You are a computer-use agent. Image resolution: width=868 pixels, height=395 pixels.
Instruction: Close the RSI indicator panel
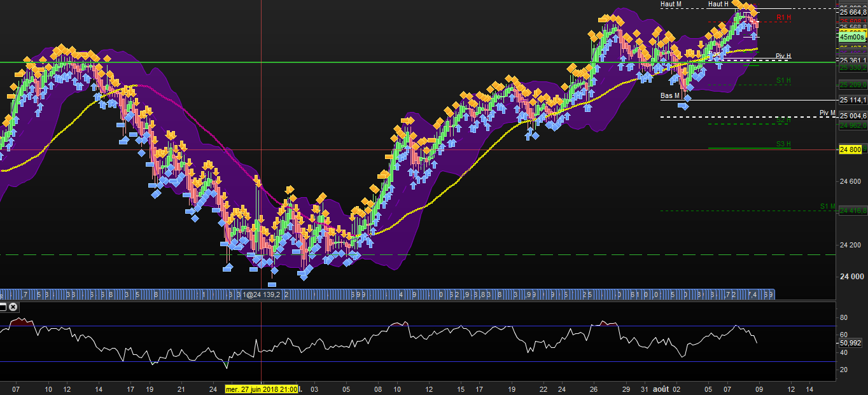pyautogui.click(x=13, y=307)
